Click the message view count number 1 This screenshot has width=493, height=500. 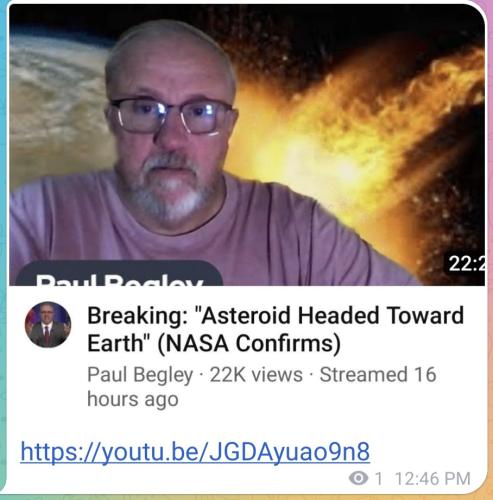378,479
